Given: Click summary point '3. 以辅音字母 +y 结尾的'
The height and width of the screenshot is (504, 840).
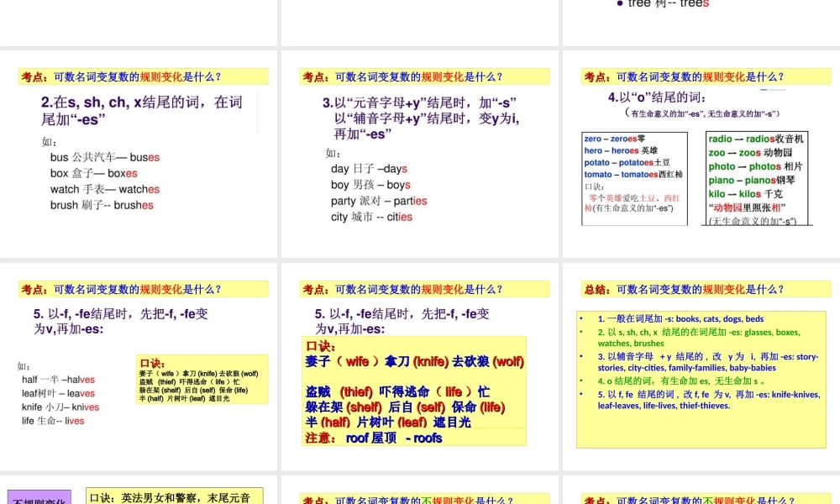Looking at the screenshot, I should pos(708,362).
